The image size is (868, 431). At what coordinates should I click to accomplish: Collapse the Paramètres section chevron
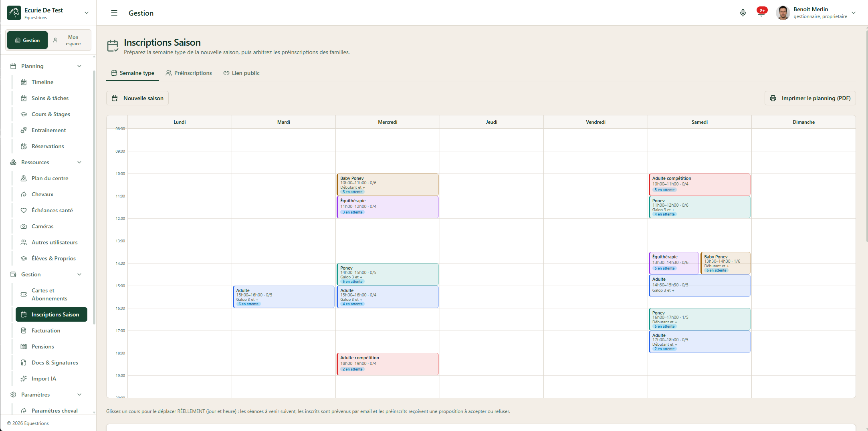coord(79,395)
